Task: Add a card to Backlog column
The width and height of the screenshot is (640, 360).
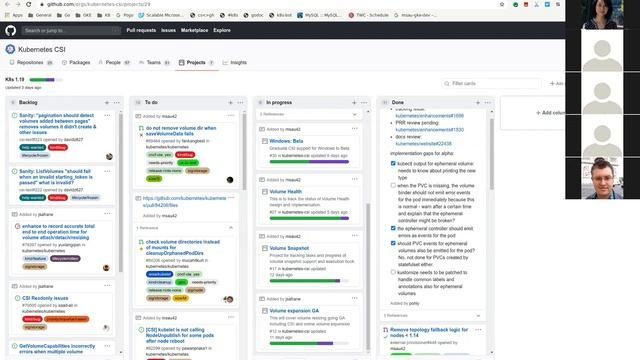Action: click(x=107, y=102)
